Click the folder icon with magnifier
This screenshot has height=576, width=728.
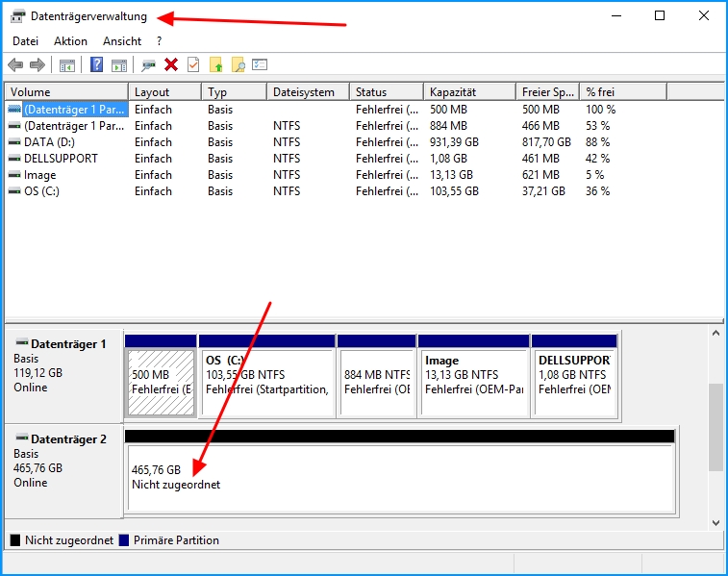pos(238,65)
